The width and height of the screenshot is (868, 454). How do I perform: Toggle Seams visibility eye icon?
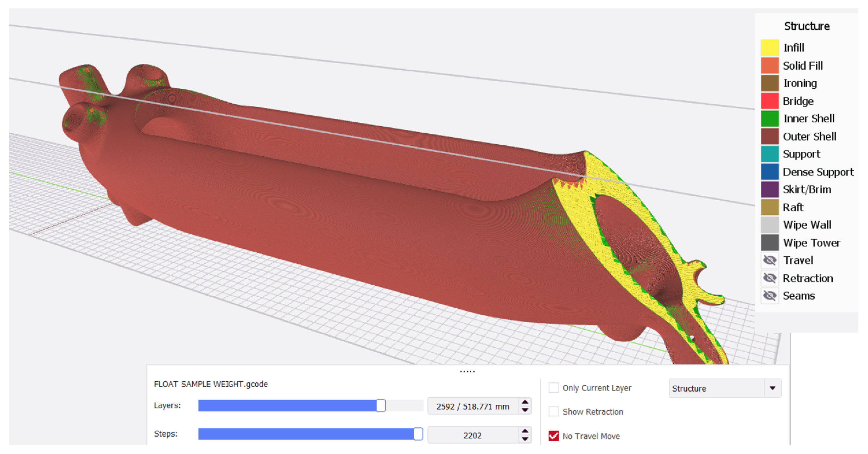coord(770,296)
